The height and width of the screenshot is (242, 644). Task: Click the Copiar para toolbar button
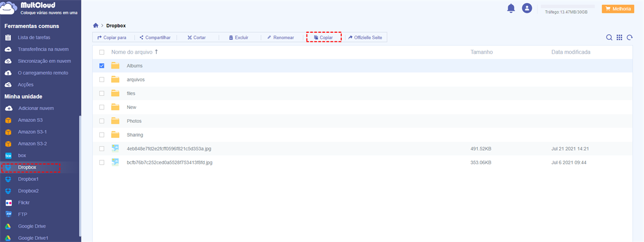[x=112, y=38]
